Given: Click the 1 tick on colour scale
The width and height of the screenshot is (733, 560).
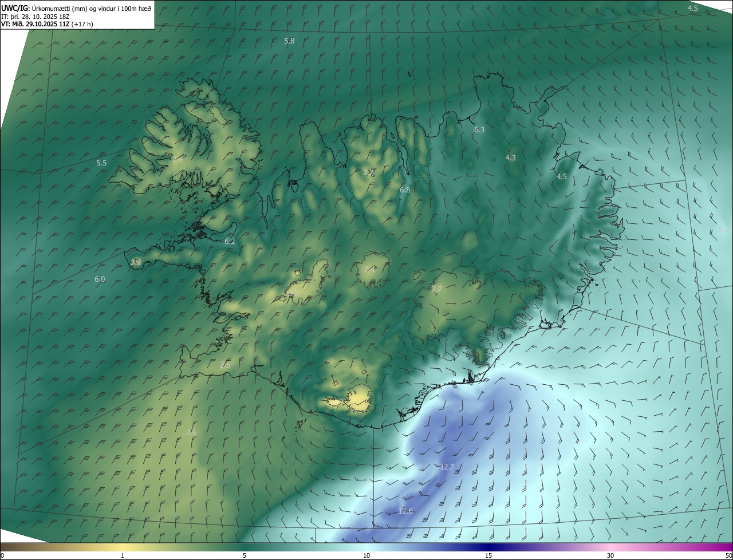Looking at the screenshot, I should point(123,555).
